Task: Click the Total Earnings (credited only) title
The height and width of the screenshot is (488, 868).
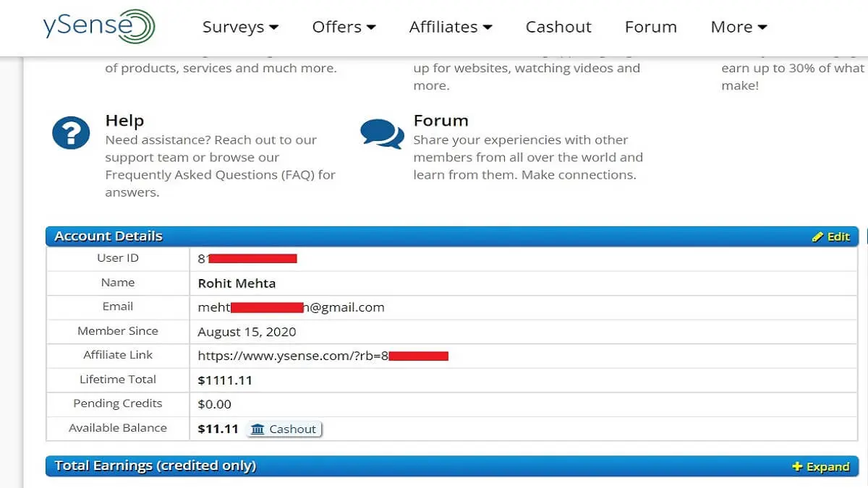Action: [156, 466]
